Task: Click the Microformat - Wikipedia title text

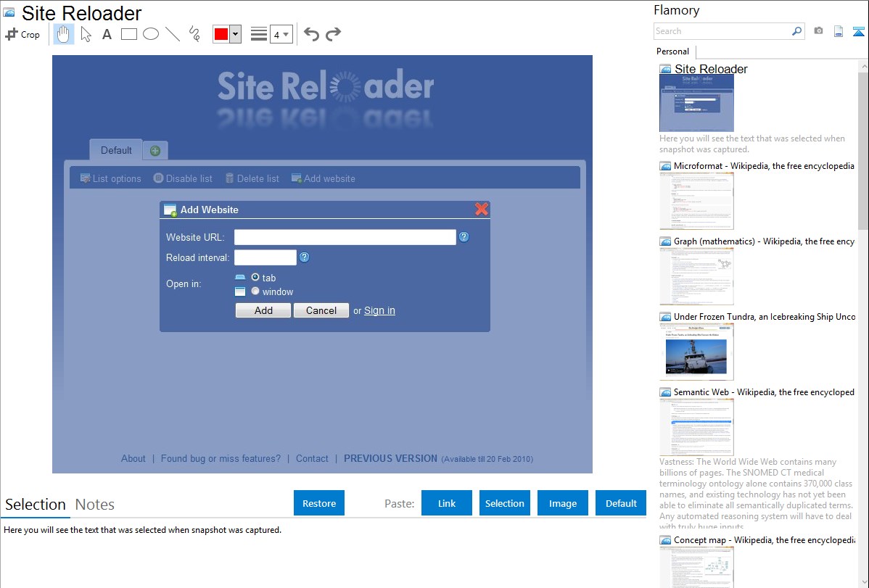Action: [x=764, y=166]
